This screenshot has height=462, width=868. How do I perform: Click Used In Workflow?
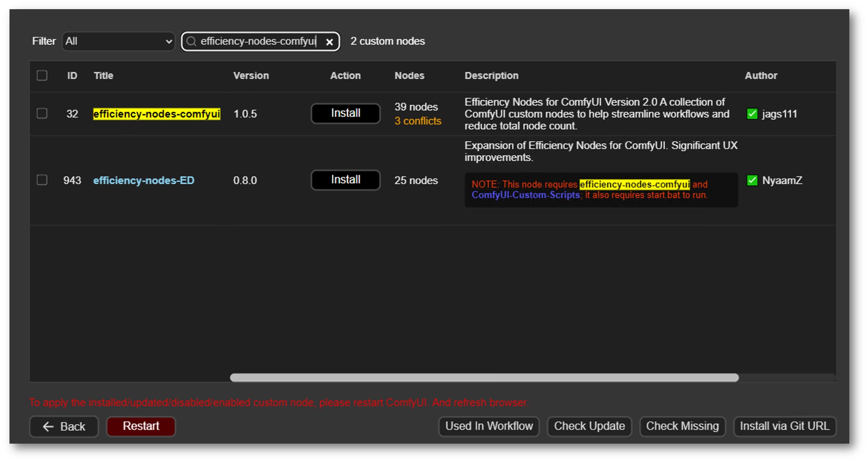489,426
